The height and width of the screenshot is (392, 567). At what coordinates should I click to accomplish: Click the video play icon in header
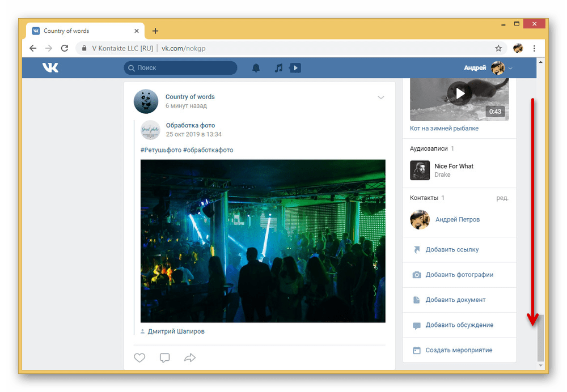[295, 68]
